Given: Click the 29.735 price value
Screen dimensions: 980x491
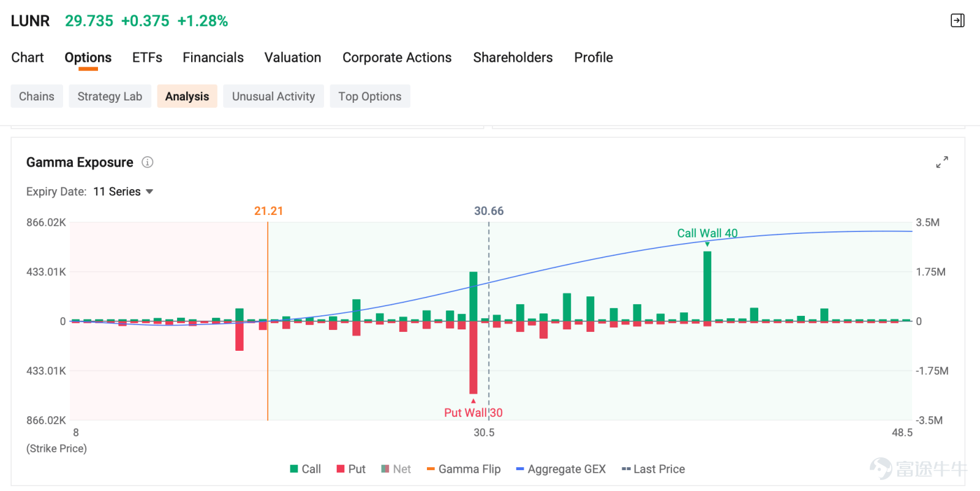Looking at the screenshot, I should point(89,21).
